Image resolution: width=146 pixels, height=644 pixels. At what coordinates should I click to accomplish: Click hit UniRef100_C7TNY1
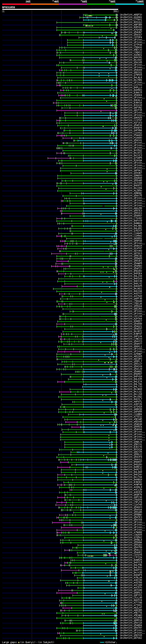131,20
